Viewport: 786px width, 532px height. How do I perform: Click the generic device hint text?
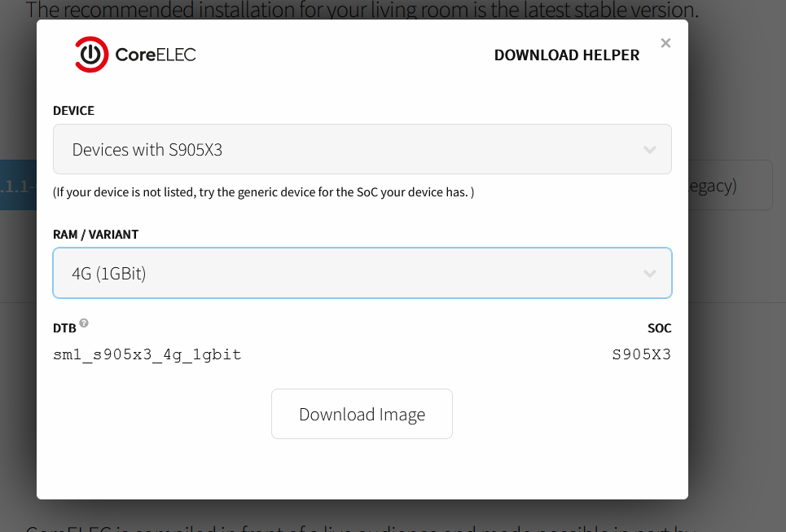[x=264, y=192]
